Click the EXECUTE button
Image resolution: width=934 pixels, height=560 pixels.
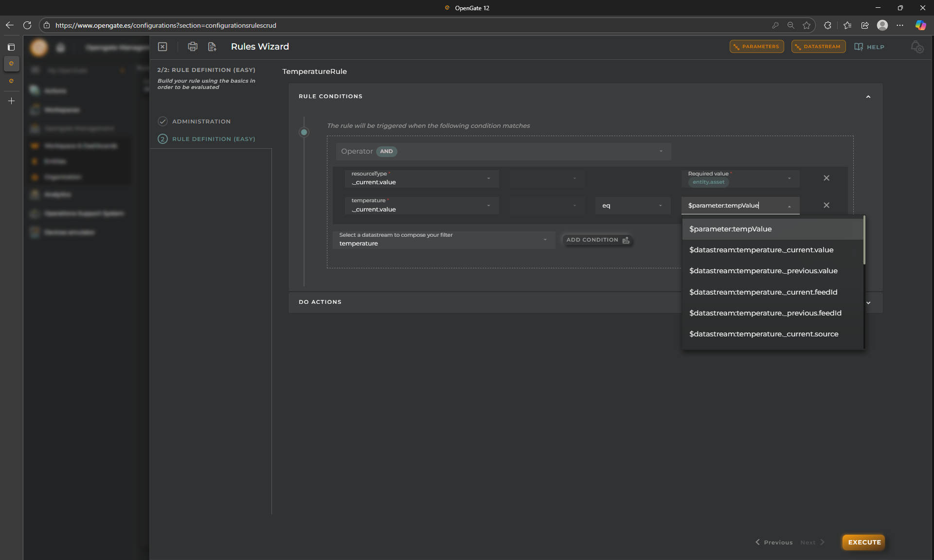[x=864, y=542]
